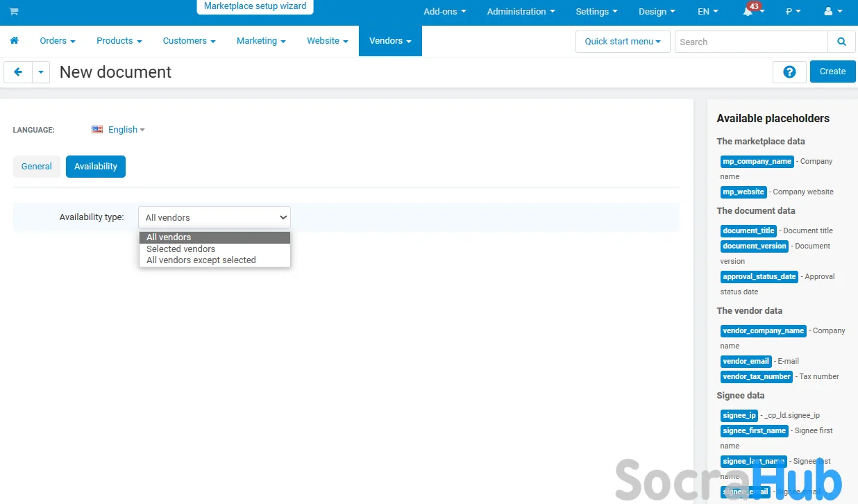Viewport: 858px width, 504px height.
Task: Click the shopping cart storefront icon
Action: 14,12
